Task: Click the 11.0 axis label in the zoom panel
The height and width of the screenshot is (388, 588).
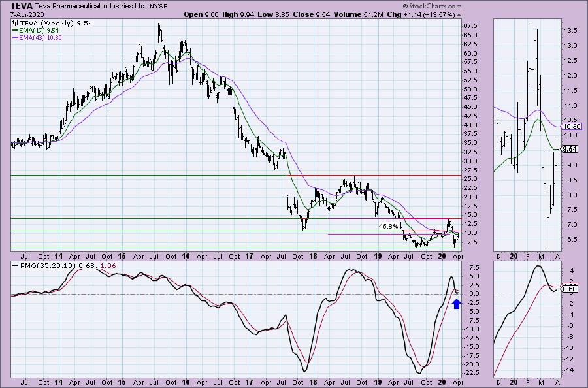Action: click(571, 106)
